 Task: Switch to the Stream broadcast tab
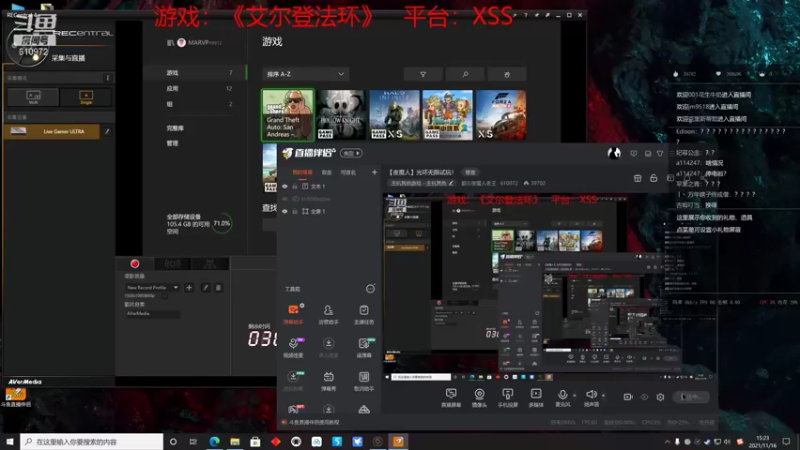172,264
